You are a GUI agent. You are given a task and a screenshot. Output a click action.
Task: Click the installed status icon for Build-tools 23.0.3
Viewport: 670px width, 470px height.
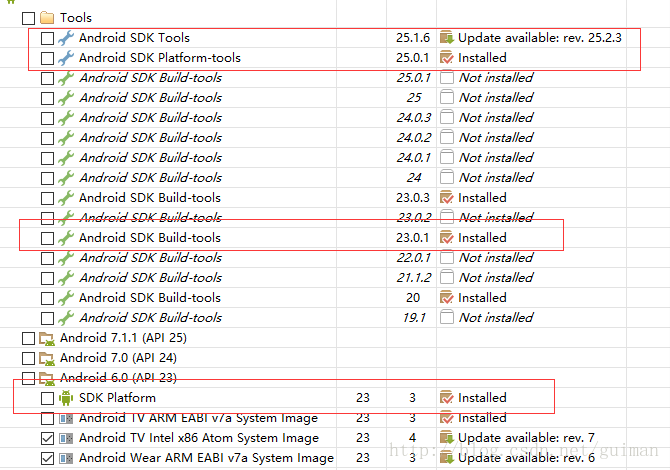(x=447, y=198)
